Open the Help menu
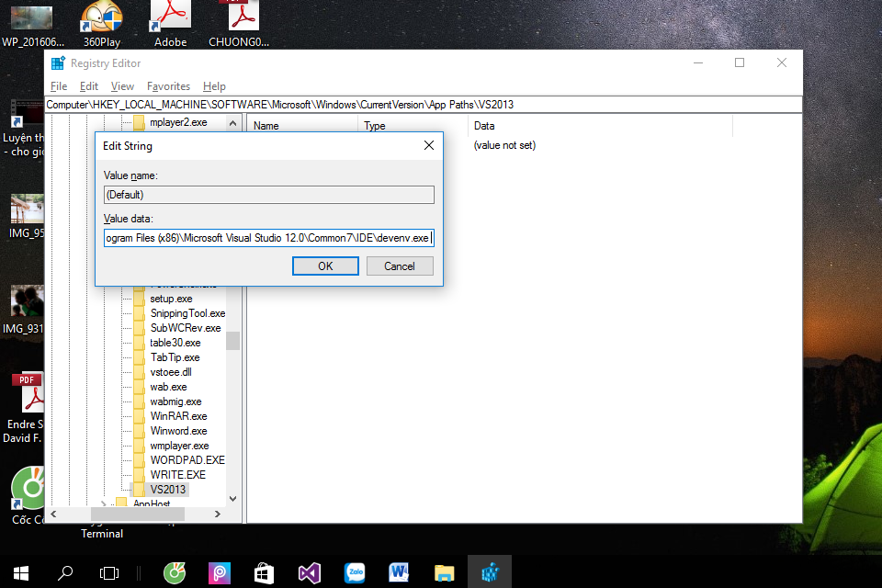The width and height of the screenshot is (882, 588). pos(214,86)
